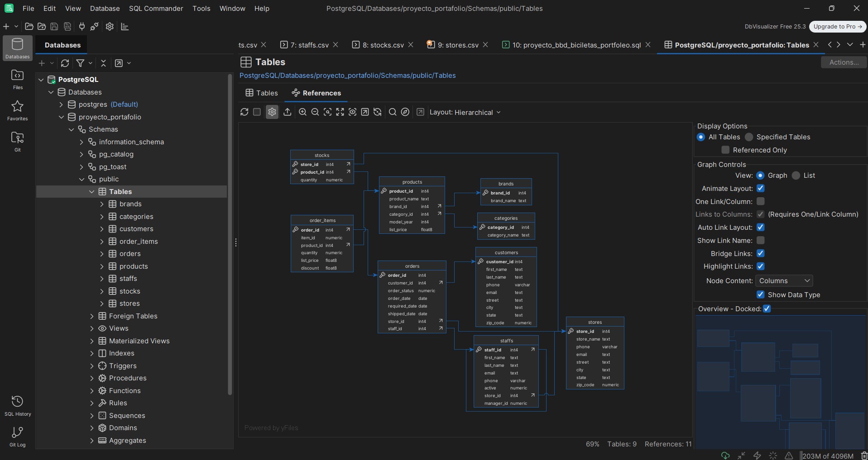
Task: Open the Git Log panel
Action: tap(18, 436)
